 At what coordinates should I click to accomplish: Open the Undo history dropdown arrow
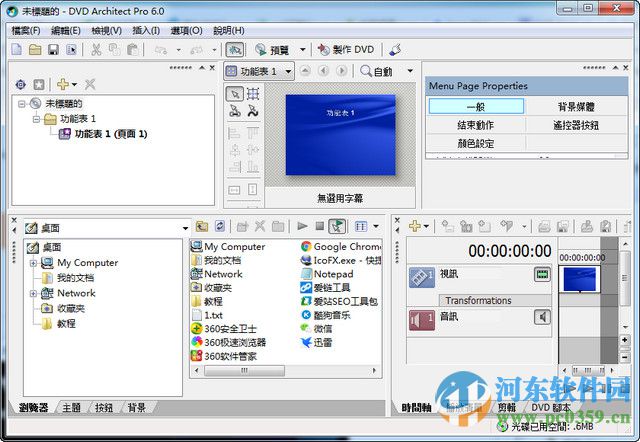pyautogui.click(x=178, y=50)
